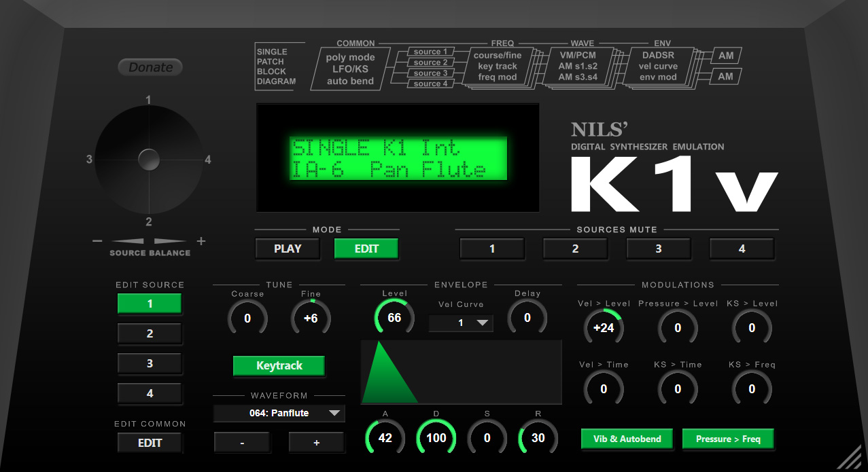Click the Vel > Level knob
The height and width of the screenshot is (472, 868).
point(604,328)
